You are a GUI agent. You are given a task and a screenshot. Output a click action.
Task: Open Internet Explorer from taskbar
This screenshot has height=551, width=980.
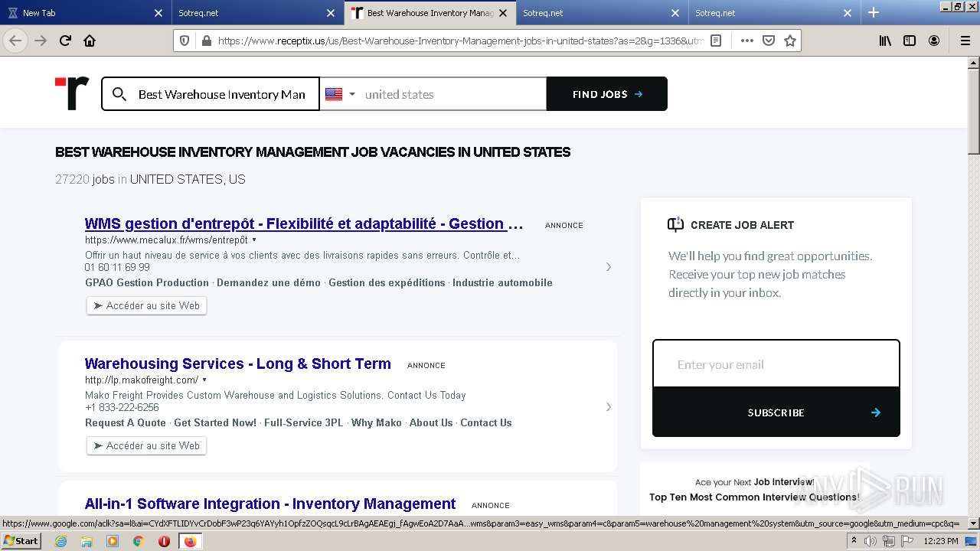[60, 541]
